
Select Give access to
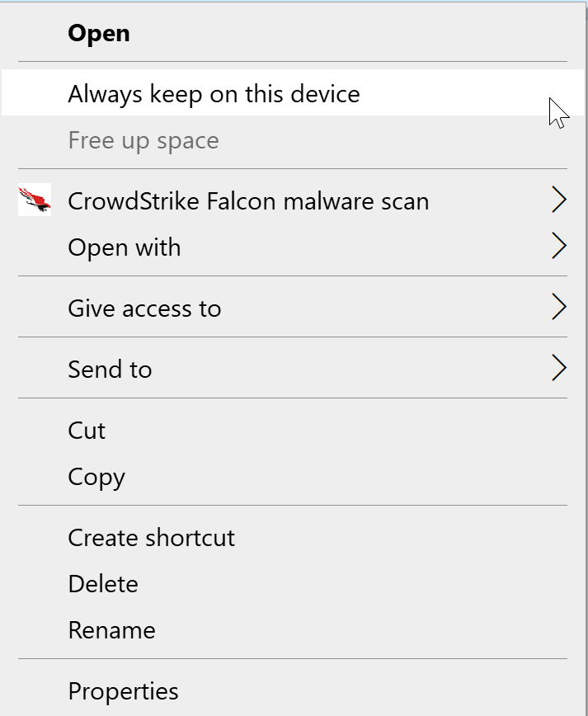pos(143,308)
